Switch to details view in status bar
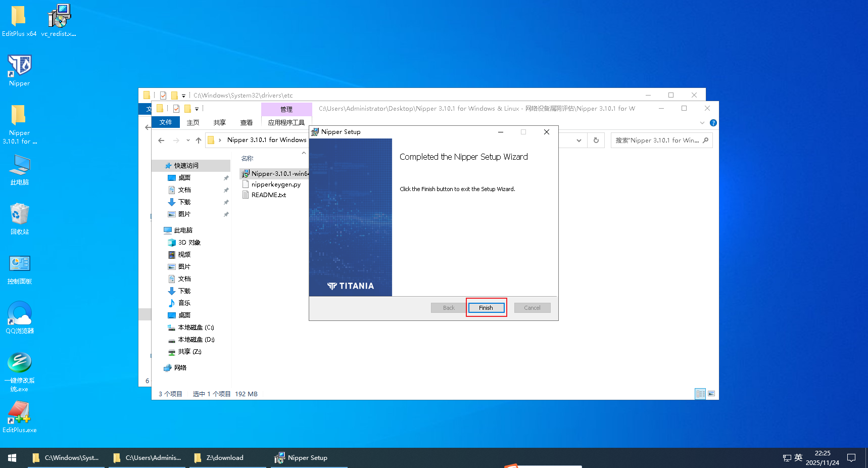The width and height of the screenshot is (868, 468). click(700, 394)
